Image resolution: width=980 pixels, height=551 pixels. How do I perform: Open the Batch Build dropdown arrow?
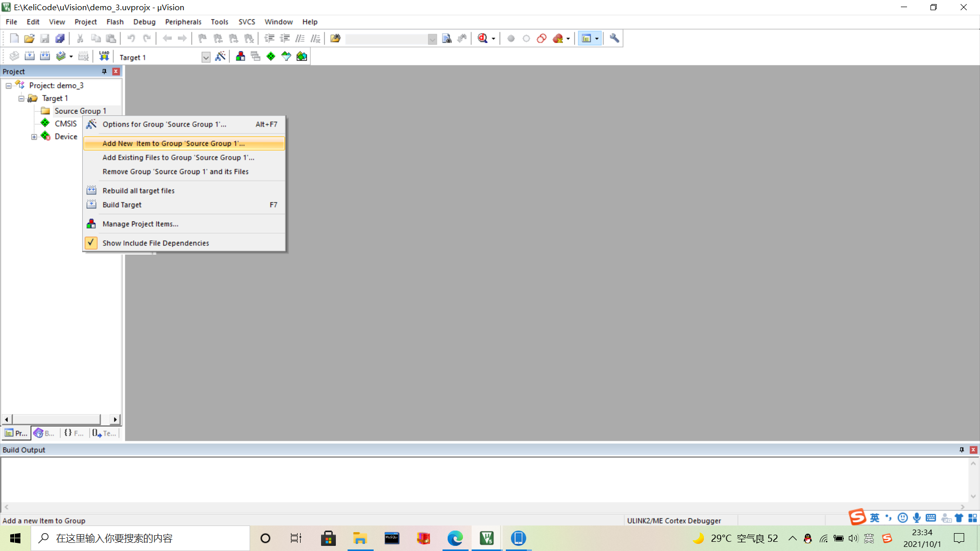(71, 57)
